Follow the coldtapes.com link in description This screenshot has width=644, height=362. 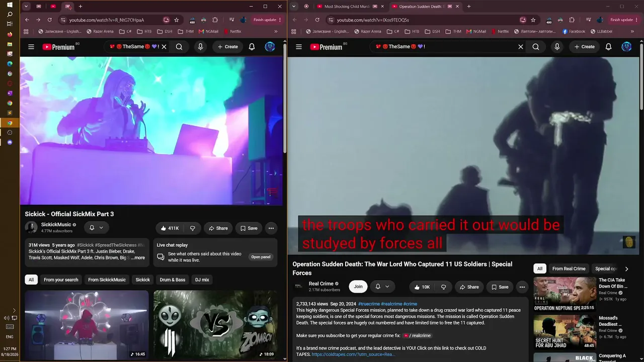(x=353, y=354)
